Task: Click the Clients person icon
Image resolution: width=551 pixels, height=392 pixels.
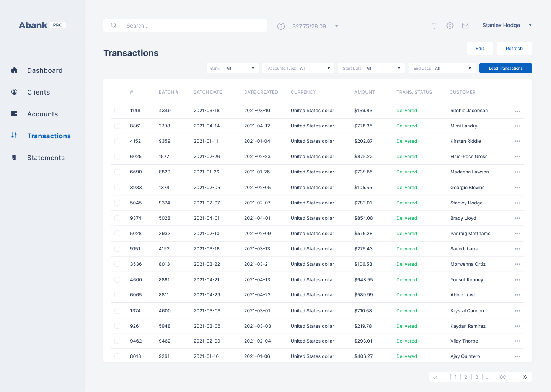Action: pos(15,92)
